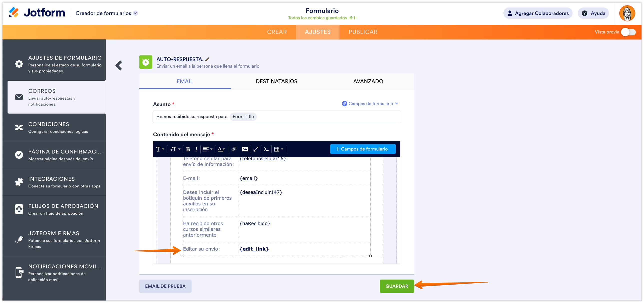The width and height of the screenshot is (644, 303).
Task: Expand editor to fullscreen mode
Action: [256, 149]
